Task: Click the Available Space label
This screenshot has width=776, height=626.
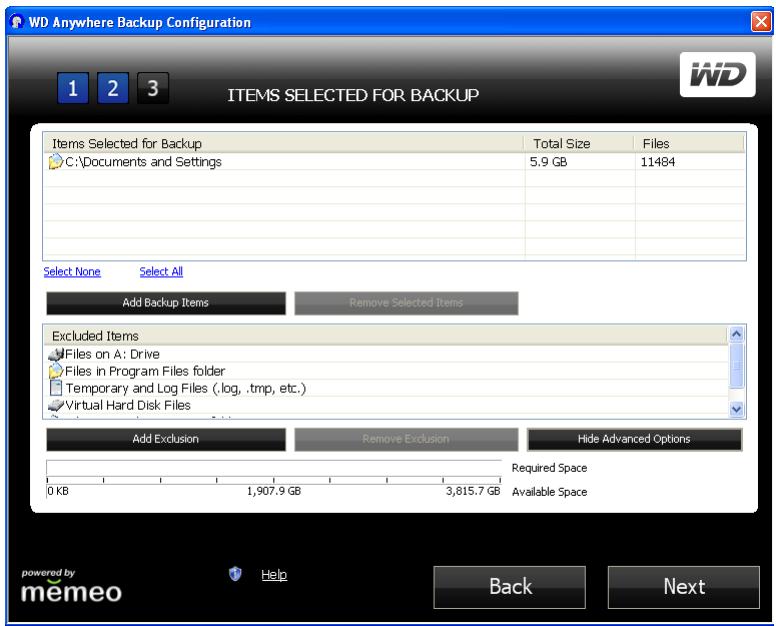Action: pos(549,492)
